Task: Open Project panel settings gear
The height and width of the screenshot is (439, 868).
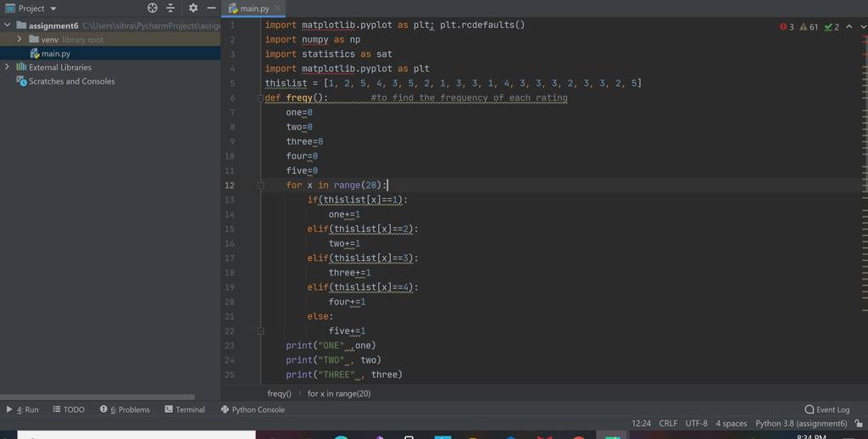Action: 192,8
